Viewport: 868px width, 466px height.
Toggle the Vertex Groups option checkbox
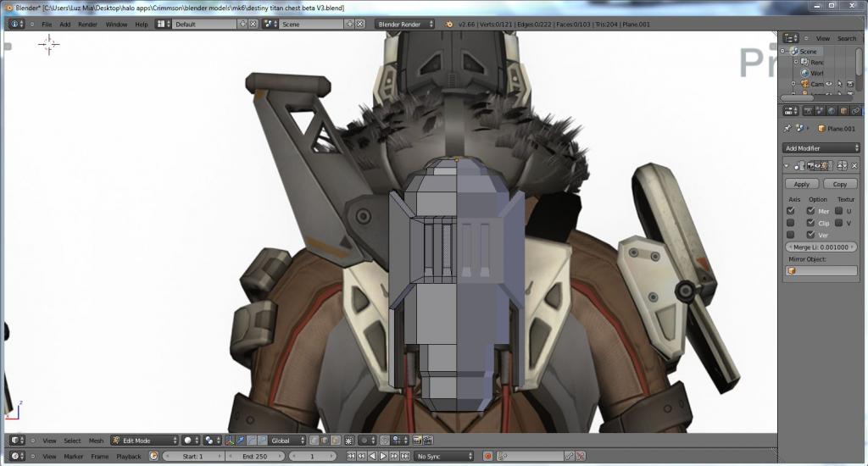(x=810, y=236)
